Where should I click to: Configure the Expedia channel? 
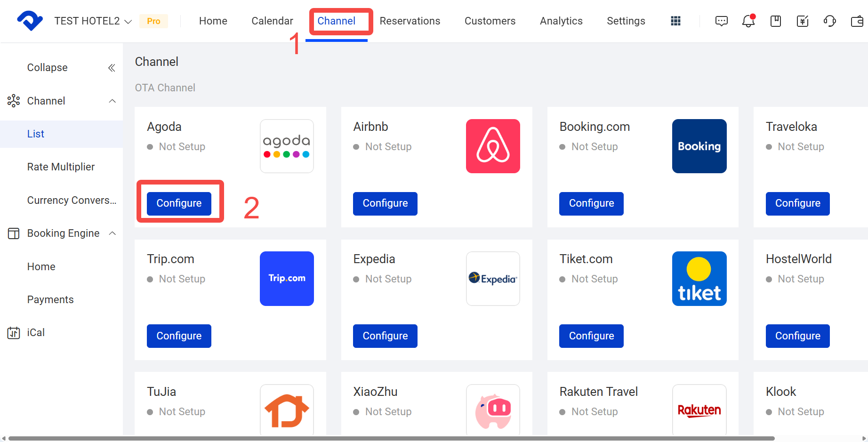coord(385,336)
